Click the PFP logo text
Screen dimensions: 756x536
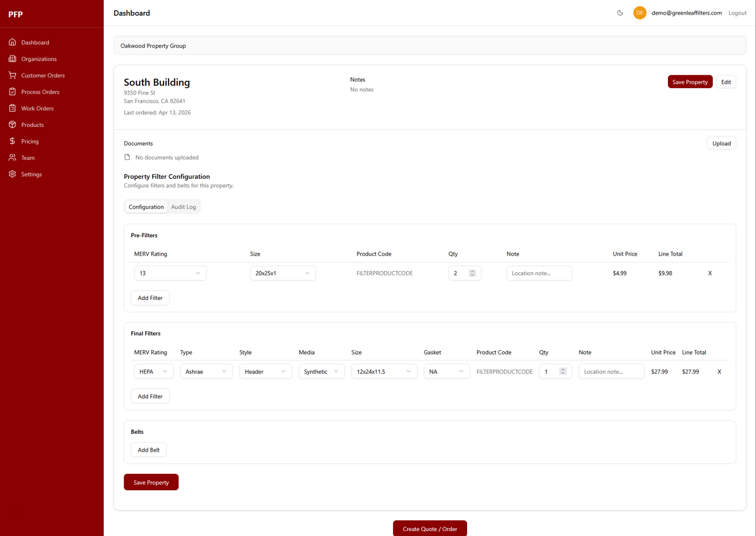pyautogui.click(x=16, y=14)
